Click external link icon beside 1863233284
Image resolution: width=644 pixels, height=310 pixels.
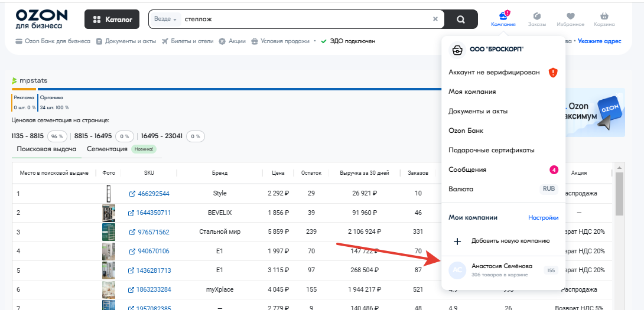coord(131,289)
